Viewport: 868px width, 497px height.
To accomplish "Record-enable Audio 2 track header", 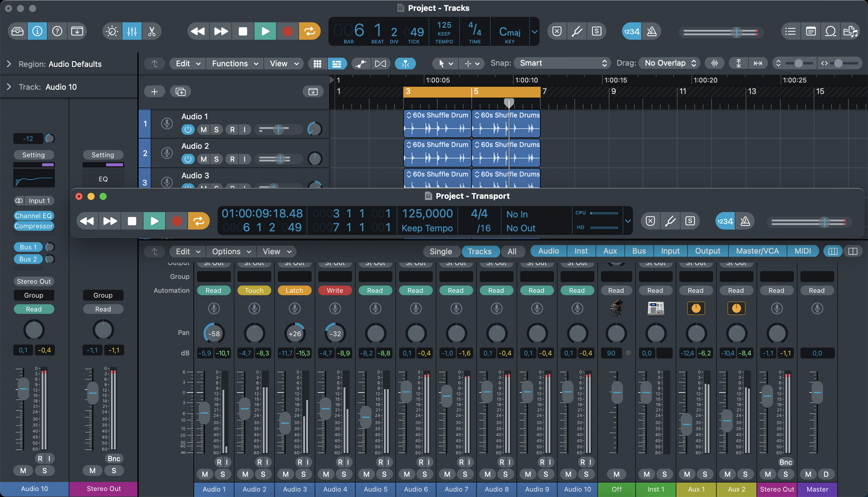I will coord(232,159).
